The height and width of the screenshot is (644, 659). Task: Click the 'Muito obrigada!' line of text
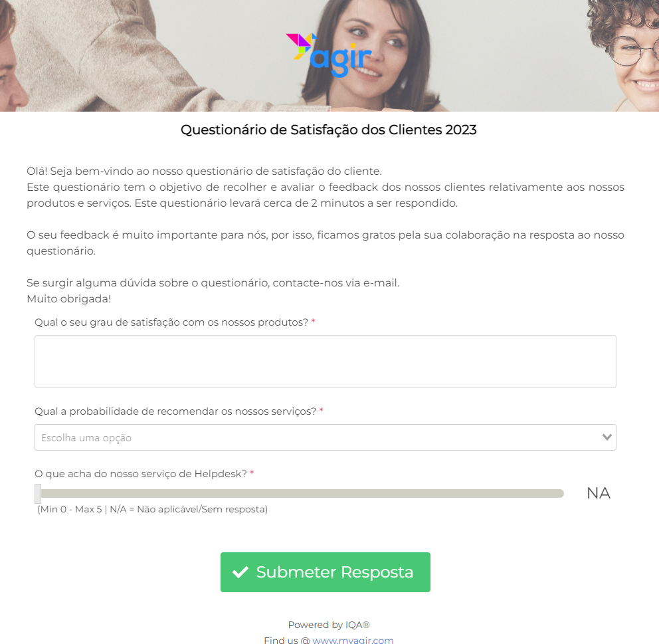69,299
